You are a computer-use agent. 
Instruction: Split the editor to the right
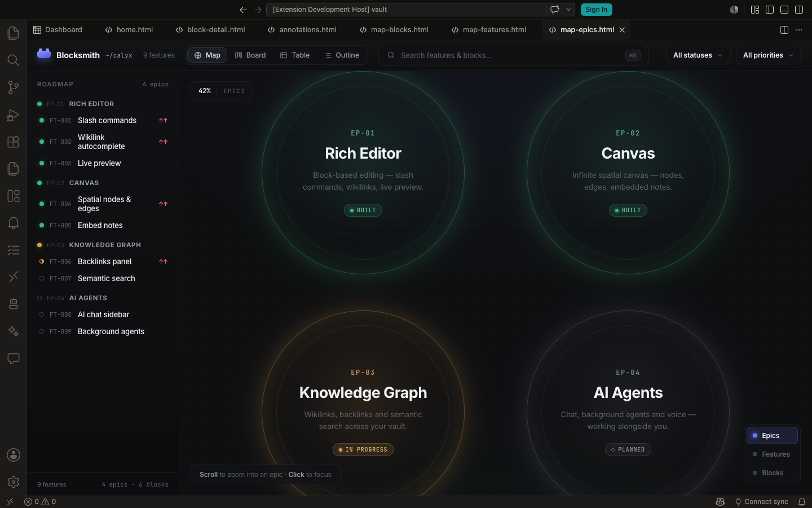pos(784,30)
